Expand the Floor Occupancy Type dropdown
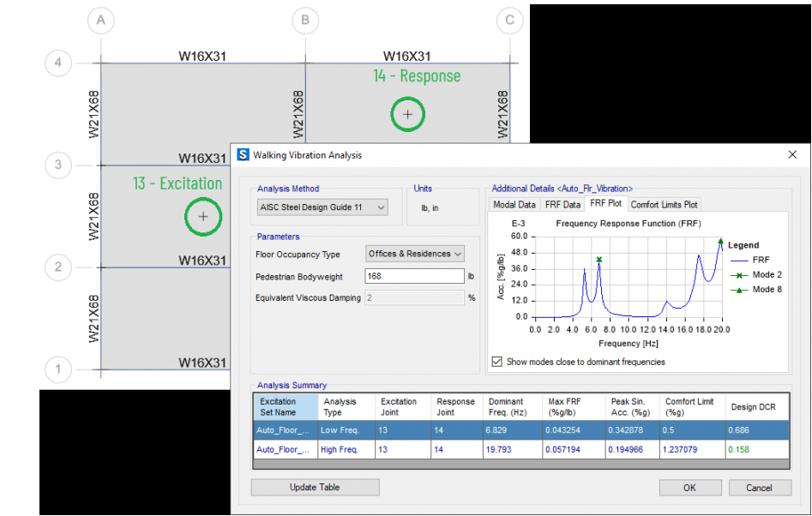The image size is (812, 516). tap(415, 254)
